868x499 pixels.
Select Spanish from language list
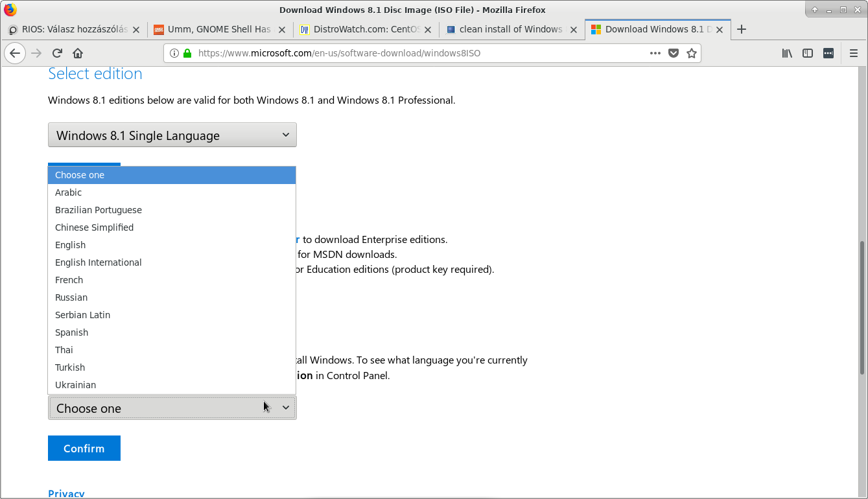(172, 332)
